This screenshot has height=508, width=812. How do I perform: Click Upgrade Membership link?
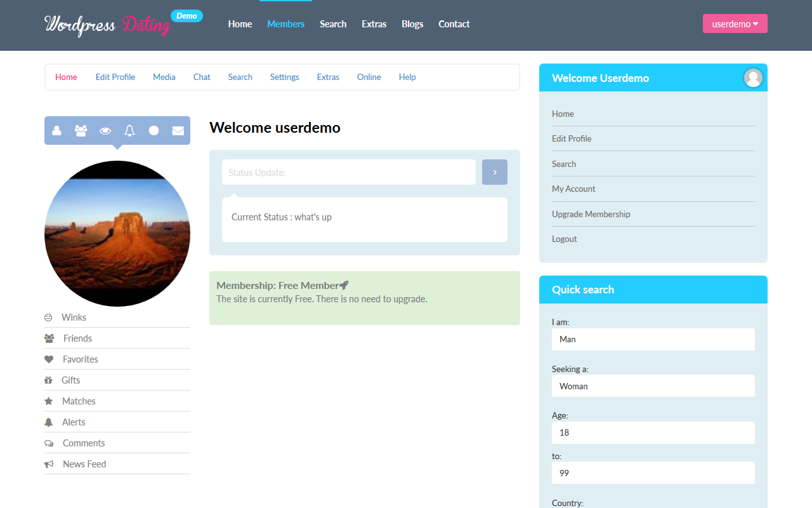(591, 214)
